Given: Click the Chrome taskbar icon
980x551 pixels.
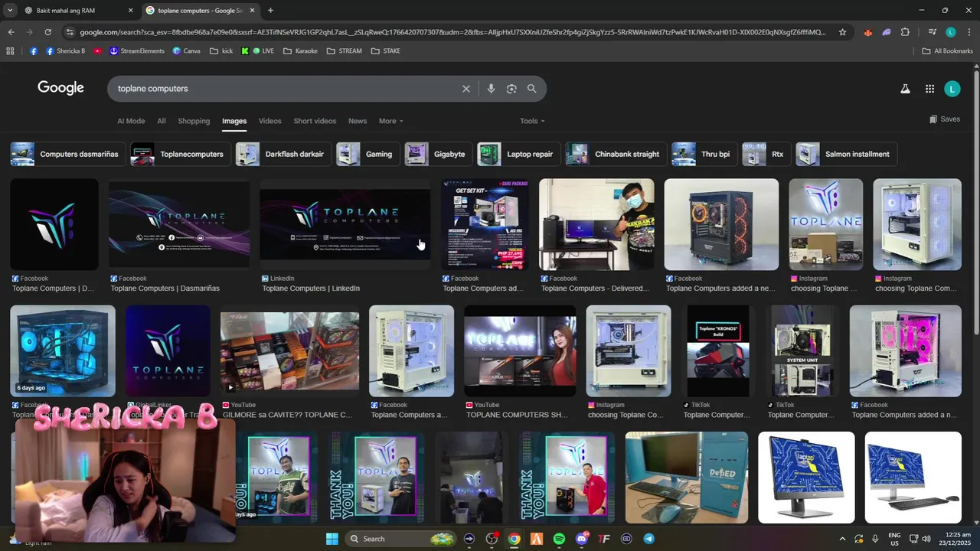Looking at the screenshot, I should point(514,539).
